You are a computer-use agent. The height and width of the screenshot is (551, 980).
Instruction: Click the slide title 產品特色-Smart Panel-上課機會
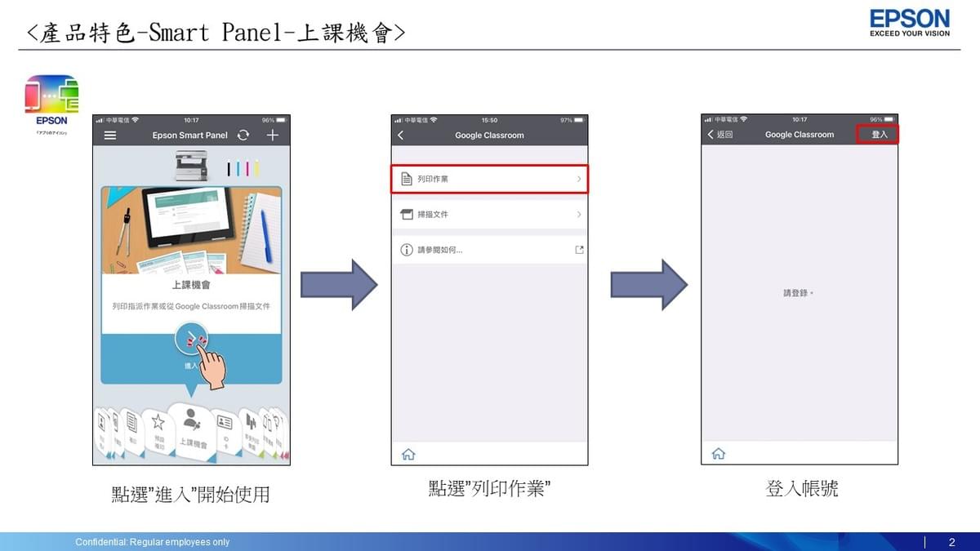click(x=216, y=33)
